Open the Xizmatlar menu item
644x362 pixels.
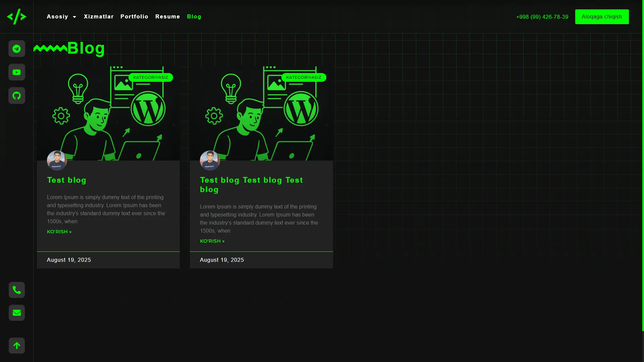point(99,16)
